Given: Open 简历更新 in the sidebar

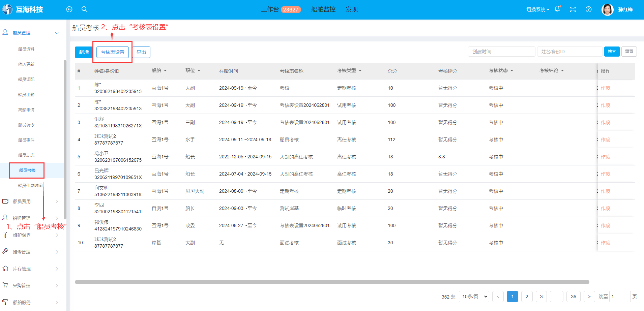Looking at the screenshot, I should point(26,64).
